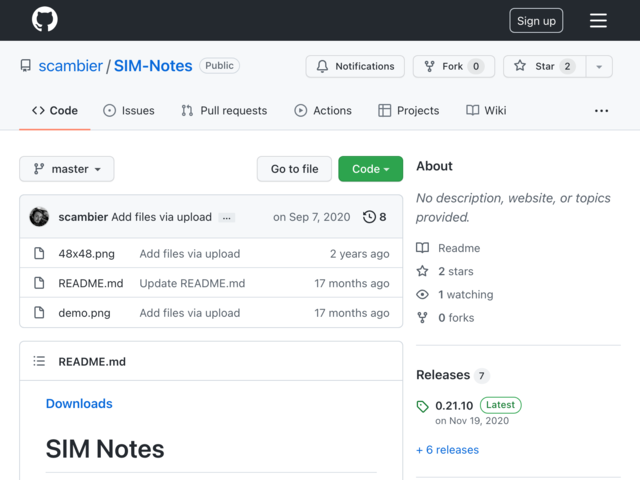640x480 pixels.
Task: Open the README table of contents icon
Action: [x=39, y=361]
